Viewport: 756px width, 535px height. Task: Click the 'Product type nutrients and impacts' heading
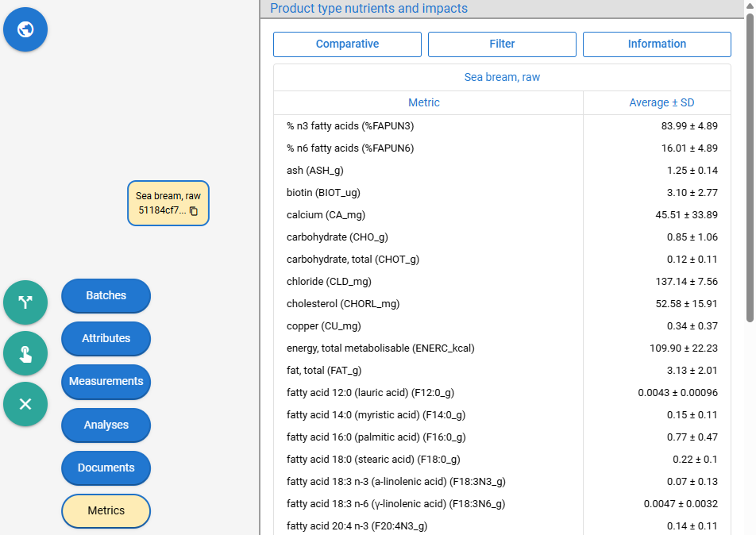(x=368, y=8)
